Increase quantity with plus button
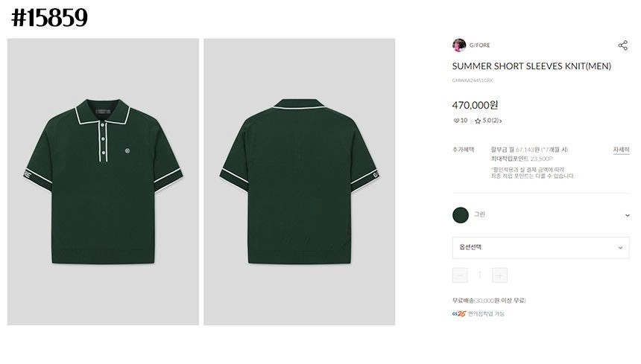 point(499,275)
